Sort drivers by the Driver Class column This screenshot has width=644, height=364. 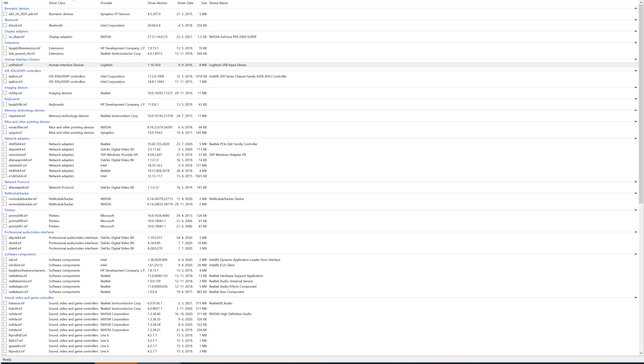pos(57,3)
